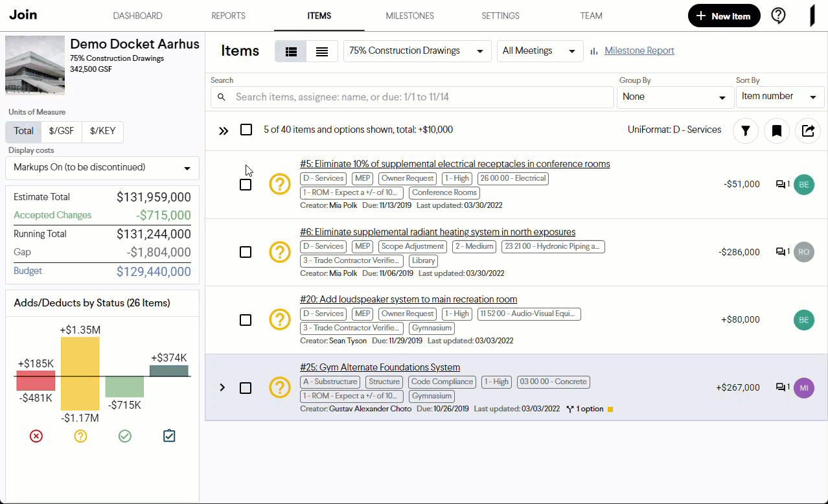Click the bookmark icon button

tap(777, 131)
